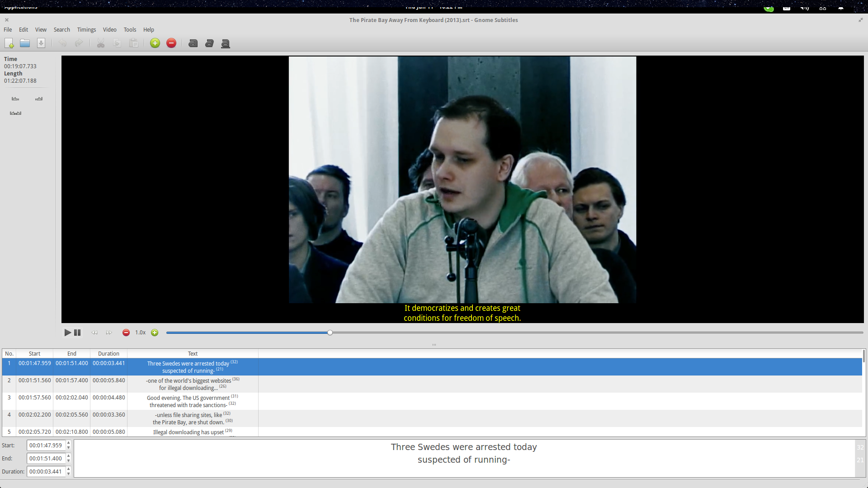This screenshot has height=488, width=868.
Task: Open a subtitle file with folder icon
Action: pos(25,43)
